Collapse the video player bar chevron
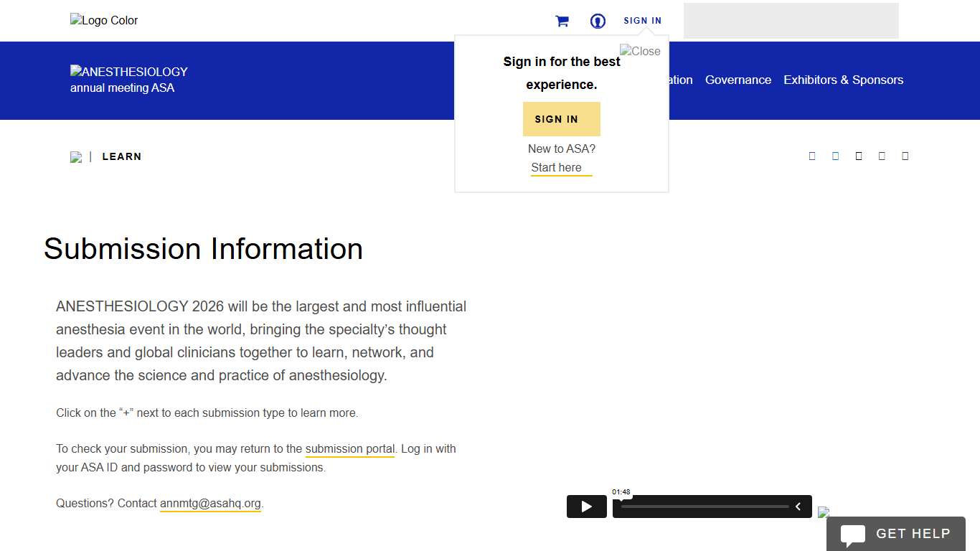The height and width of the screenshot is (551, 980). coord(798,507)
